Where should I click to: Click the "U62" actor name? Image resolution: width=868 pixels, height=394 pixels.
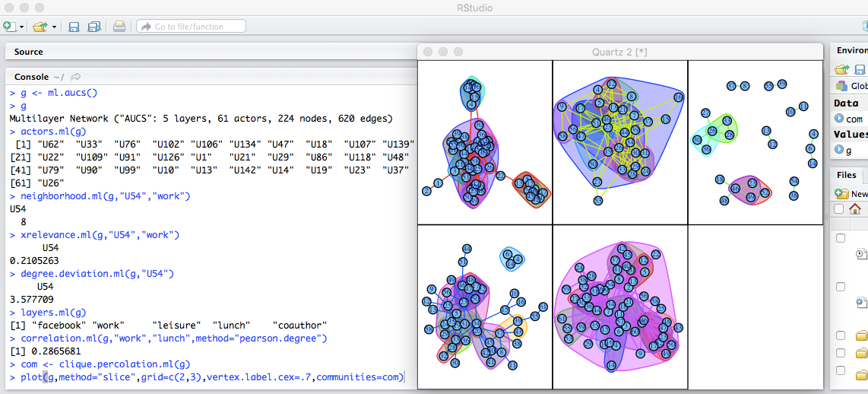click(x=51, y=144)
